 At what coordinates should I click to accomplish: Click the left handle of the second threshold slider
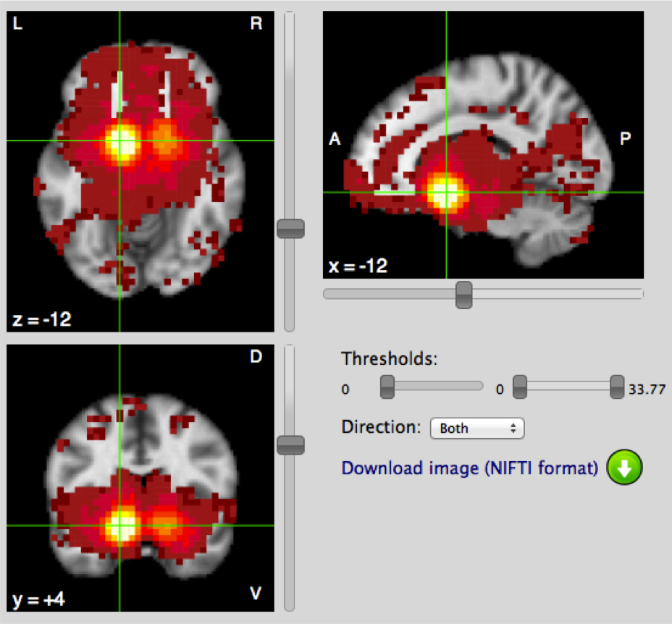(520, 387)
